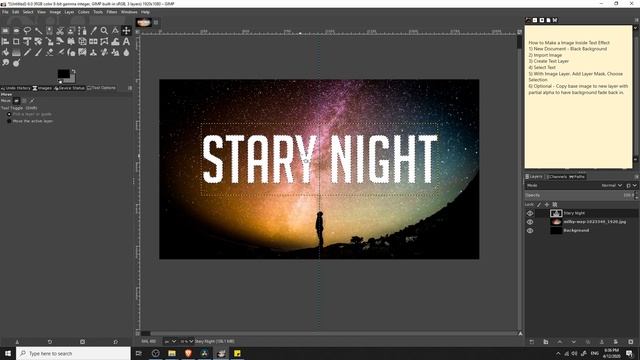Select the Stary Night layer thumbnail
Image resolution: width=640 pixels, height=360 pixels.
pos(556,213)
